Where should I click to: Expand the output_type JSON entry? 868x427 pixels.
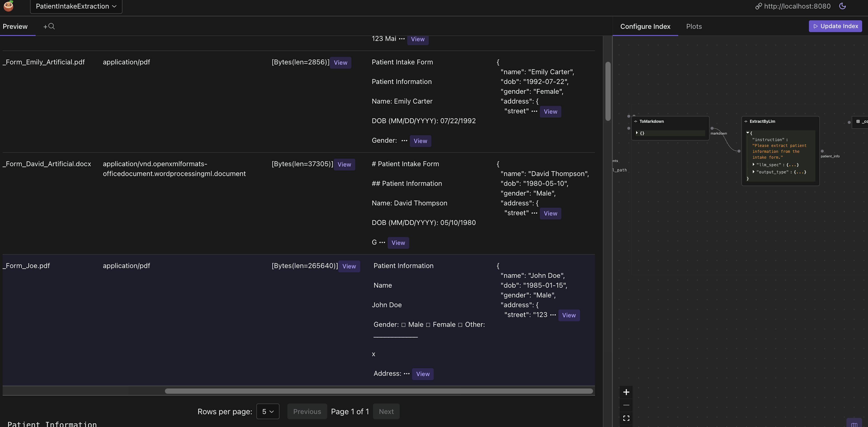[x=753, y=172]
